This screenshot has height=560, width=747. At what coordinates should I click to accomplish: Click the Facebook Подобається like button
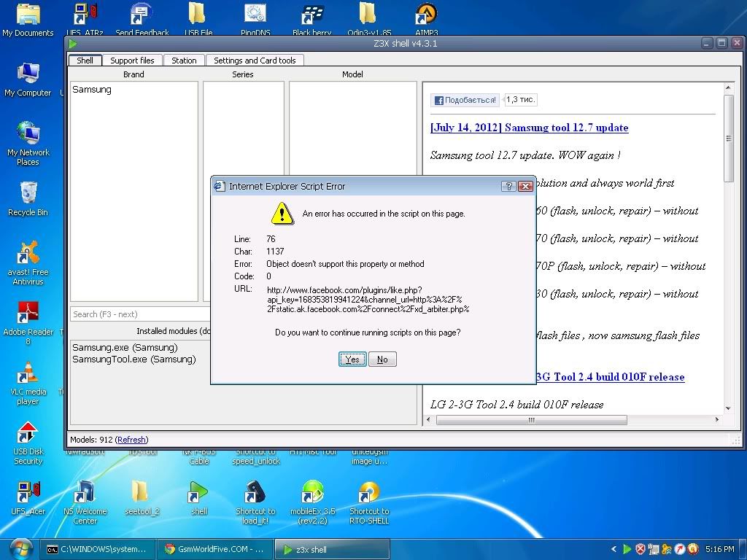[x=465, y=100]
